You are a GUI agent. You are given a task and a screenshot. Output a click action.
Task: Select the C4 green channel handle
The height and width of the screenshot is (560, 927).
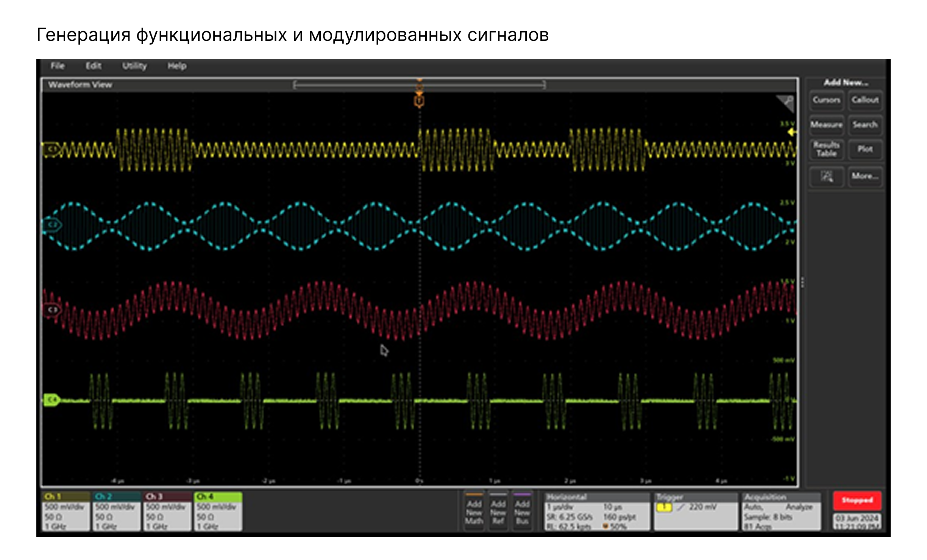[x=52, y=400]
